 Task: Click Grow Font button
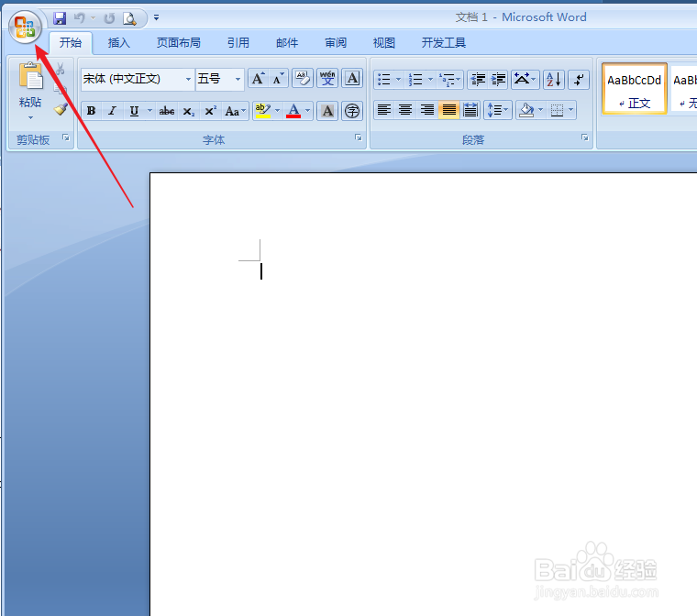tap(259, 79)
